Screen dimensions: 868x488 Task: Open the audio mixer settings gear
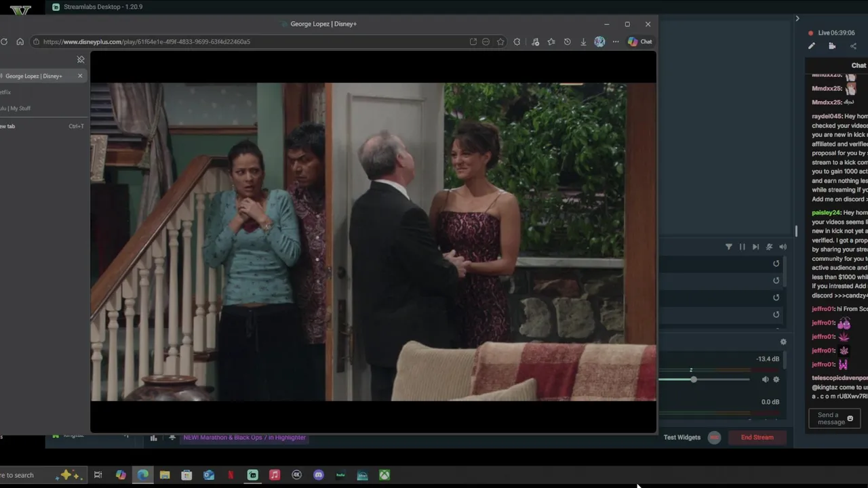coord(783,342)
